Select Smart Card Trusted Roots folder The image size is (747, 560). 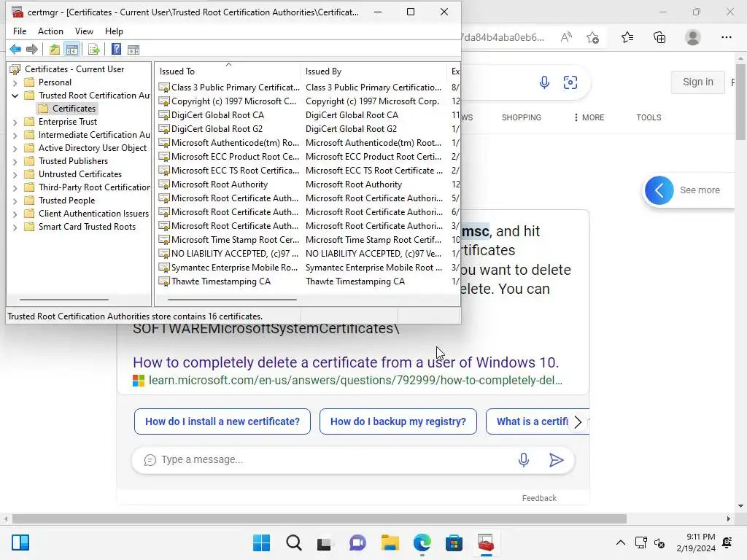[x=87, y=227]
